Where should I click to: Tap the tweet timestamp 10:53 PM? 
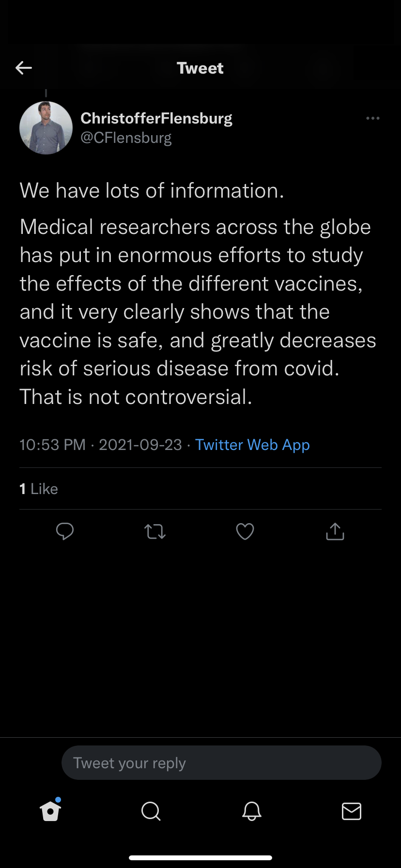pyautogui.click(x=52, y=445)
